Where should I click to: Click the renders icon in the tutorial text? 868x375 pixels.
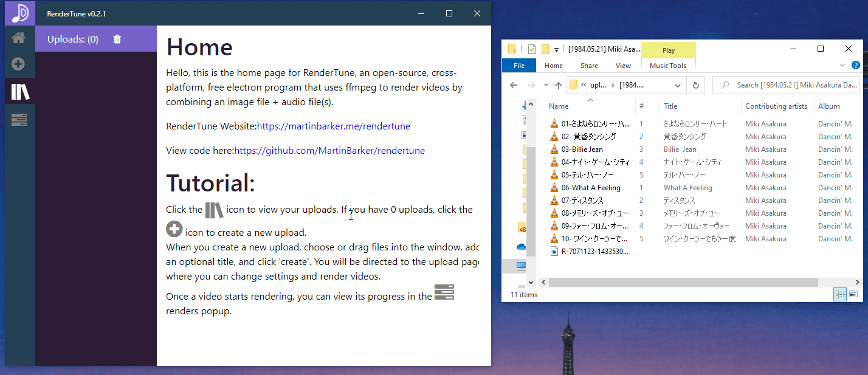(x=444, y=292)
